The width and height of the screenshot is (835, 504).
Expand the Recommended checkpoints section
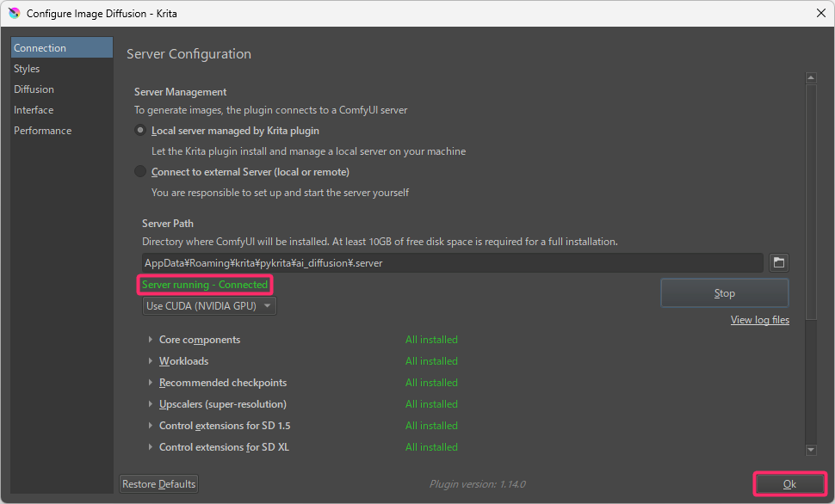click(150, 383)
